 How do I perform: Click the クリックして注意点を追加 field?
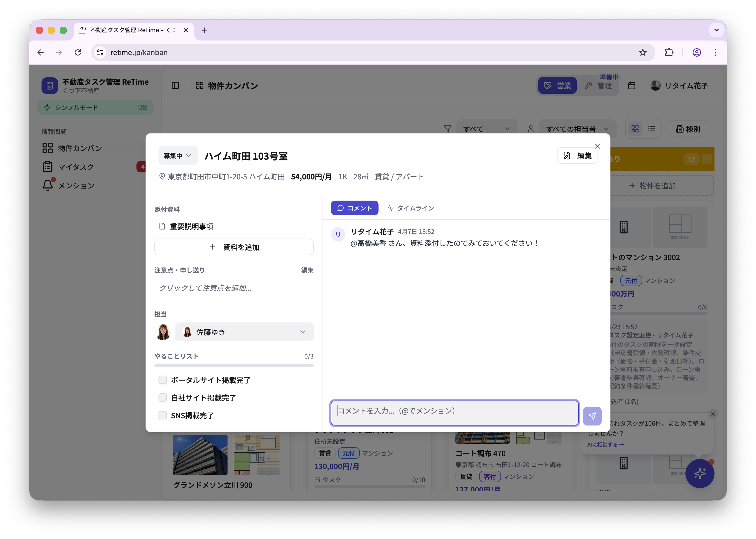coord(234,288)
